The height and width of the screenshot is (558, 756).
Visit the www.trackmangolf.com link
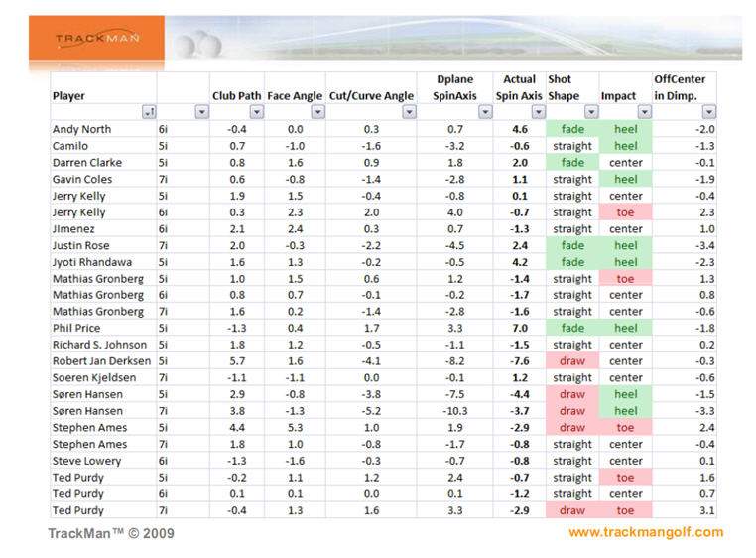pyautogui.click(x=645, y=532)
